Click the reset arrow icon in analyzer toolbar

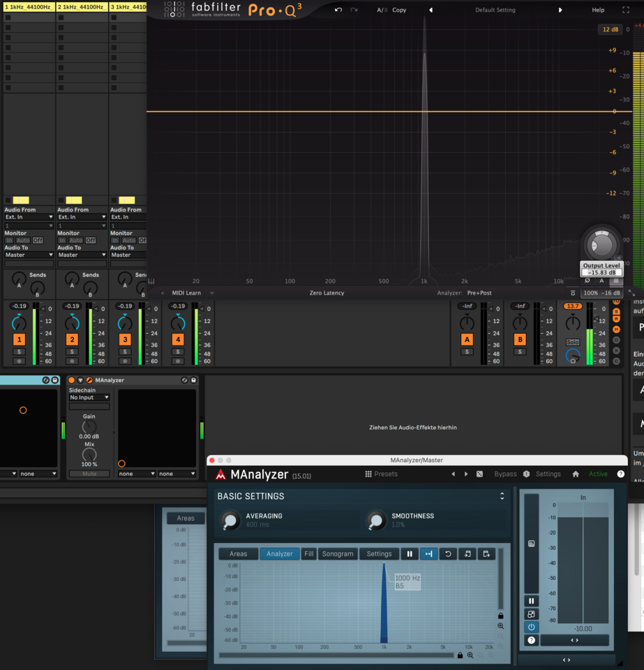[x=448, y=553]
